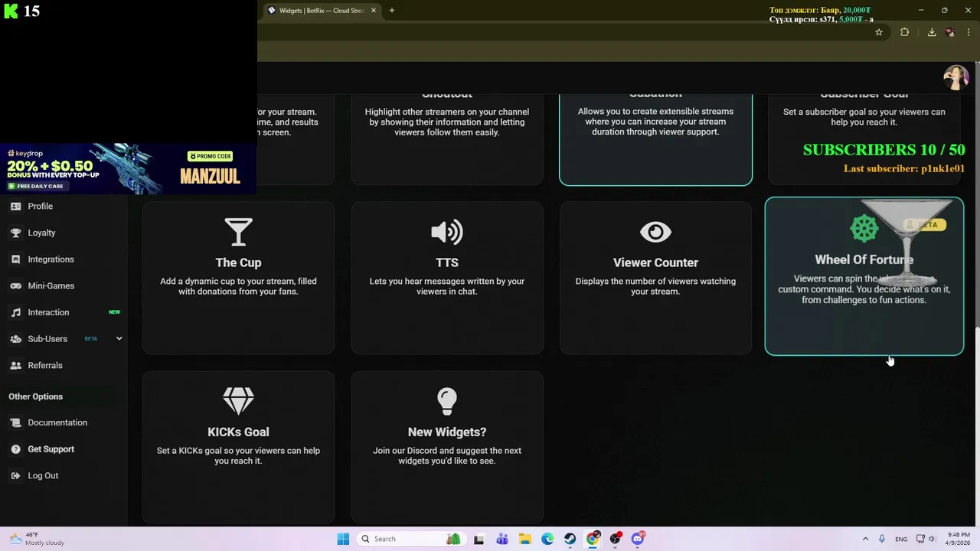Click the Interaction music note icon
This screenshot has height=551, width=980.
(x=15, y=312)
